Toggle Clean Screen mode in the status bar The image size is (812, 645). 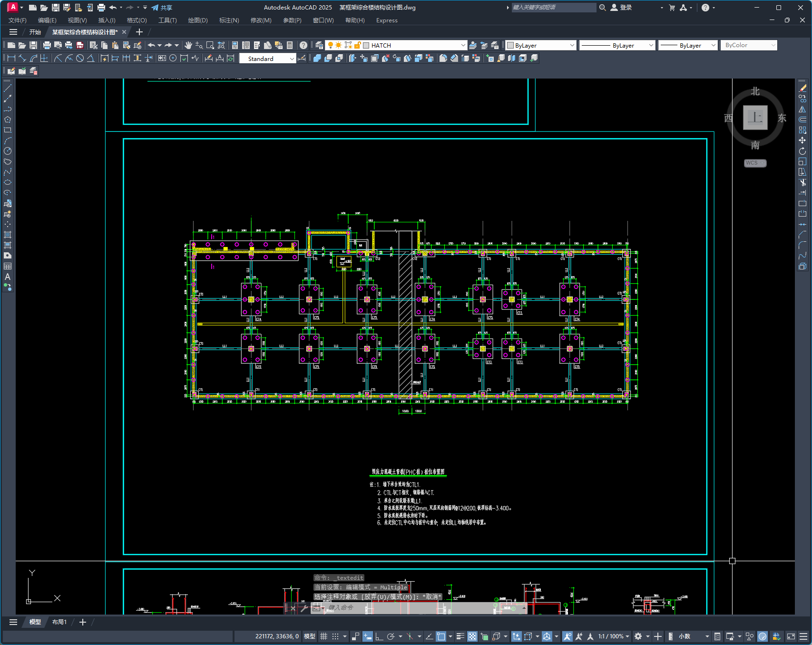point(791,636)
